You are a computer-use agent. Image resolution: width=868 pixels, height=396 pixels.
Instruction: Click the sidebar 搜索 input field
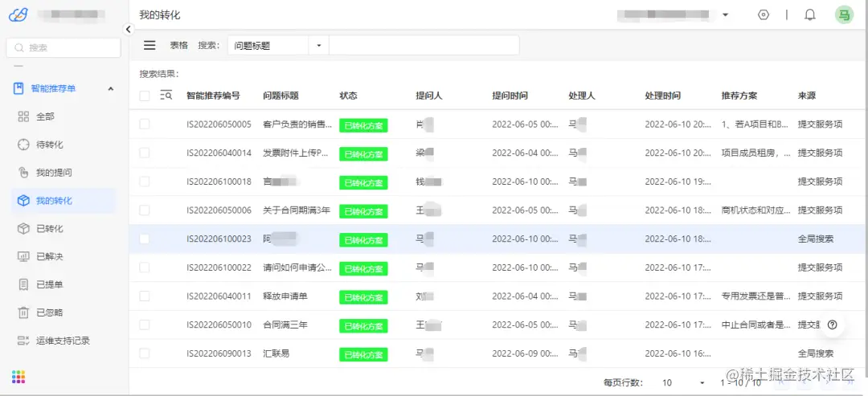[x=63, y=47]
